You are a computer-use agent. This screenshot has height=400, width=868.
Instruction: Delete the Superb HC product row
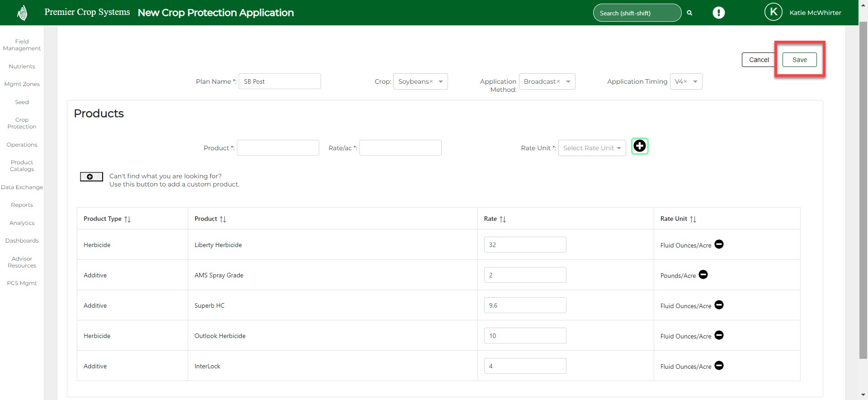click(x=719, y=305)
